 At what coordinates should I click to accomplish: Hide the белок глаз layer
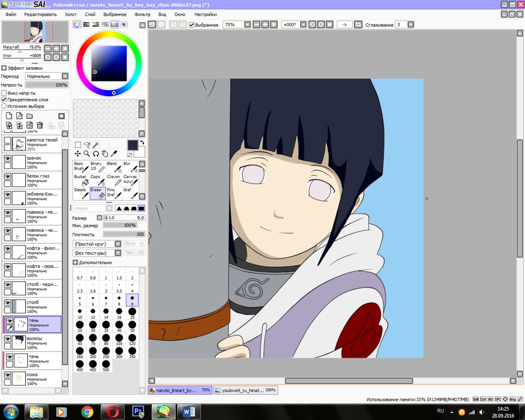click(x=7, y=176)
